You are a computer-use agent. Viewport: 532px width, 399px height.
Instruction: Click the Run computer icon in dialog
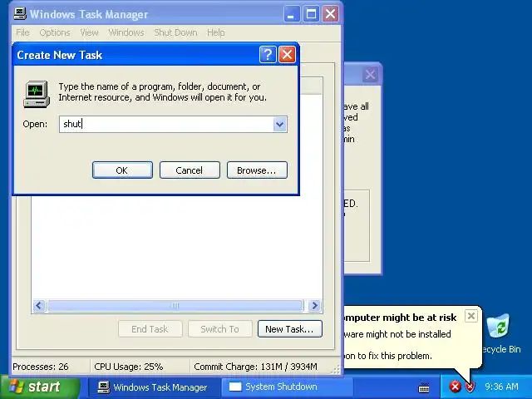[37, 94]
